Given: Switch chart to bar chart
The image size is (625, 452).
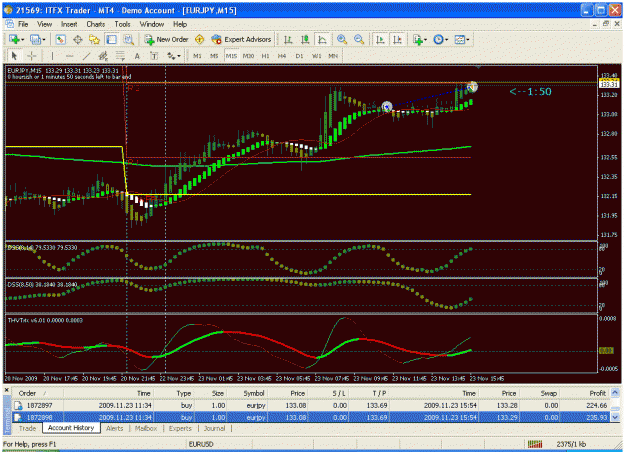Looking at the screenshot, I should coord(288,39).
